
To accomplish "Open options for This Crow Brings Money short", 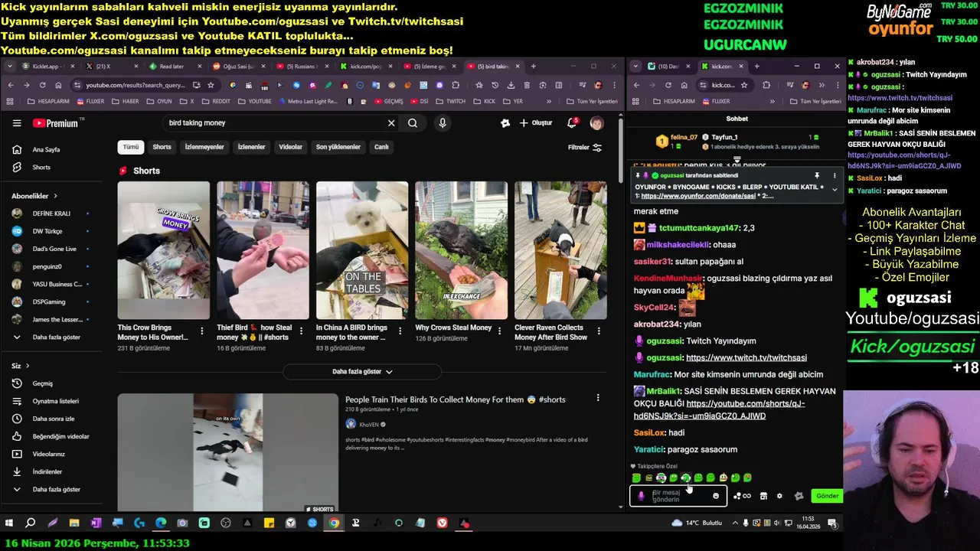I will 202,331.
